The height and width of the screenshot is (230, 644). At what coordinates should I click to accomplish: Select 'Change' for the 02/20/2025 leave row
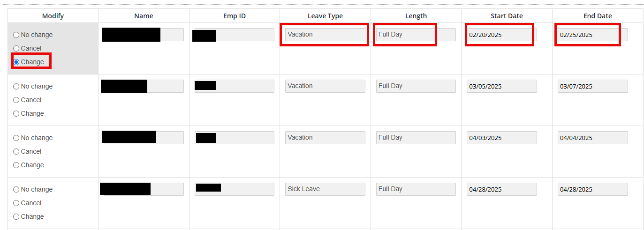(x=16, y=62)
